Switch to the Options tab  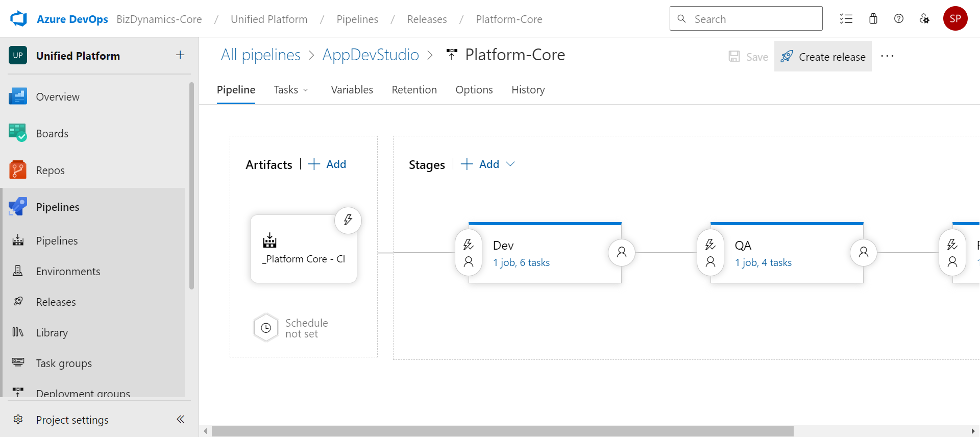point(474,90)
